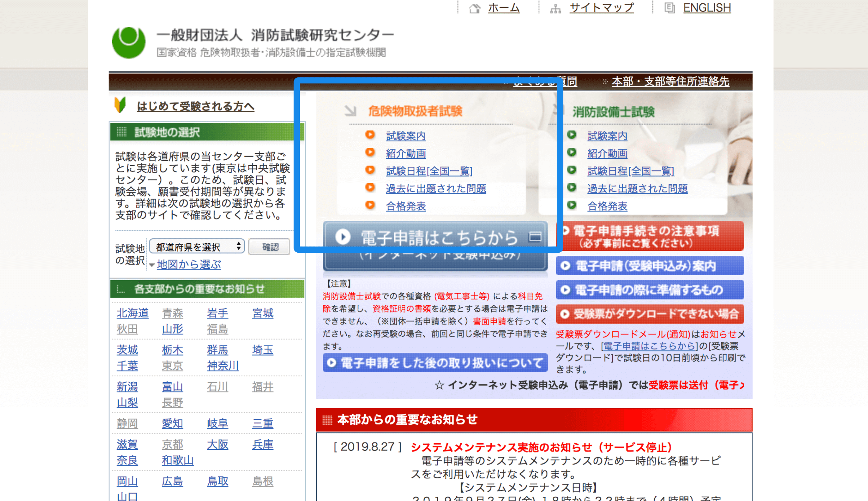Image resolution: width=868 pixels, height=501 pixels.
Task: Click orange bullet beside 危険物 試験日程[全国一覧]
Action: [370, 170]
